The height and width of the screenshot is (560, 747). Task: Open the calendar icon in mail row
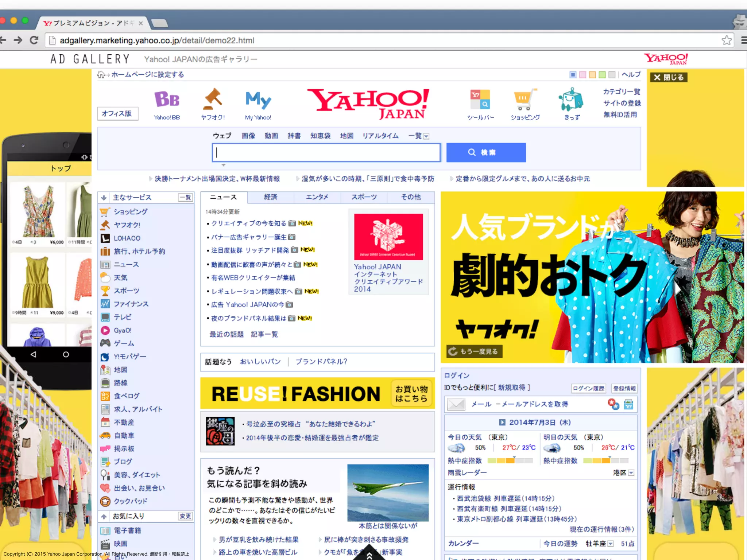(x=628, y=404)
